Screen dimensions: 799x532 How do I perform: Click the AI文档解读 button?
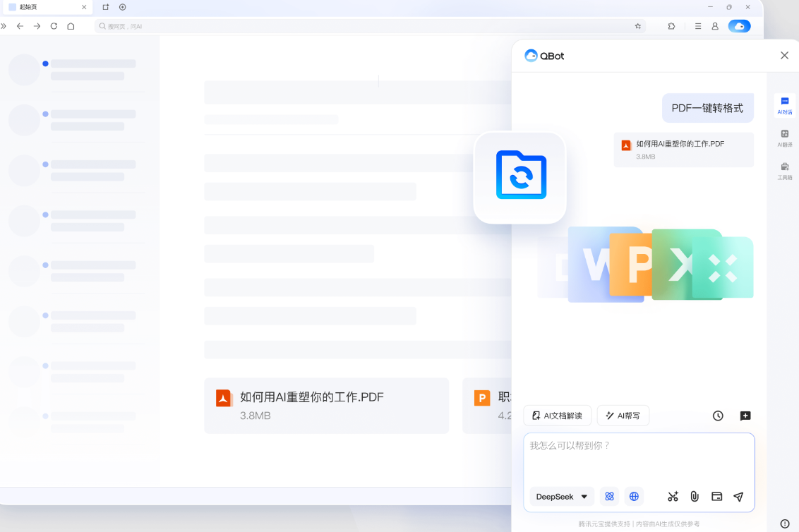click(557, 416)
